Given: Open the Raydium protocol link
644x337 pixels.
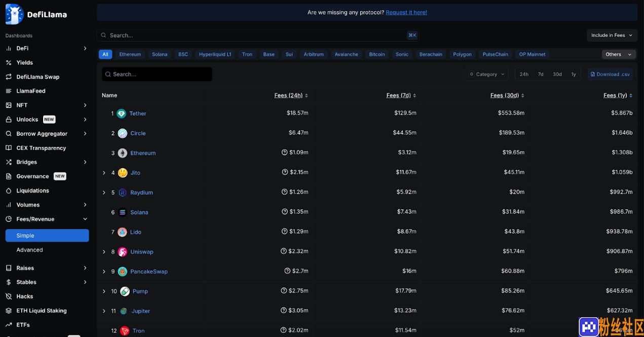Looking at the screenshot, I should click(x=142, y=193).
